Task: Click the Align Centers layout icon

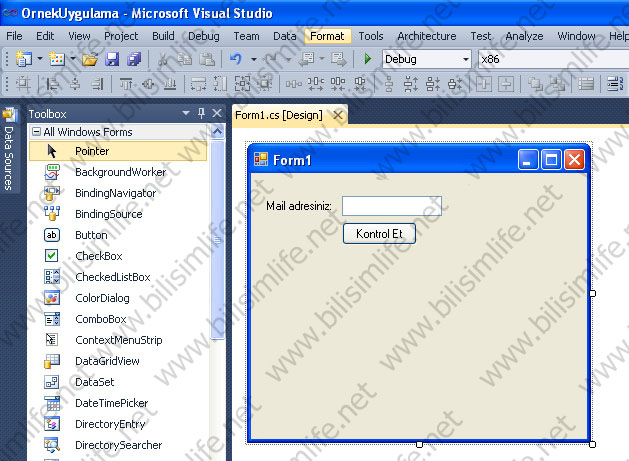Action: [75, 84]
